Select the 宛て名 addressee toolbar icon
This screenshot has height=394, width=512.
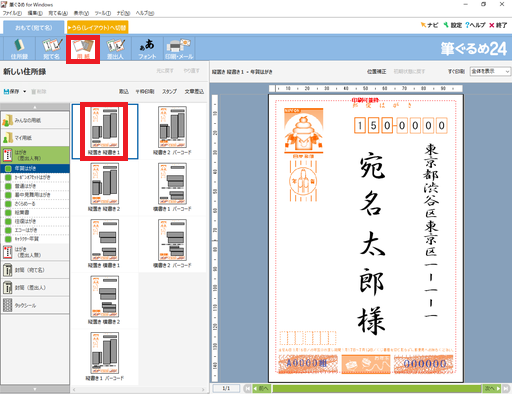pos(51,49)
